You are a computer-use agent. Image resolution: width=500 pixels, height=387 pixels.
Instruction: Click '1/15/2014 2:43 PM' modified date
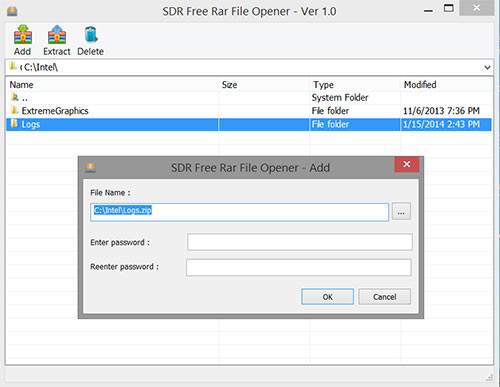pyautogui.click(x=441, y=124)
